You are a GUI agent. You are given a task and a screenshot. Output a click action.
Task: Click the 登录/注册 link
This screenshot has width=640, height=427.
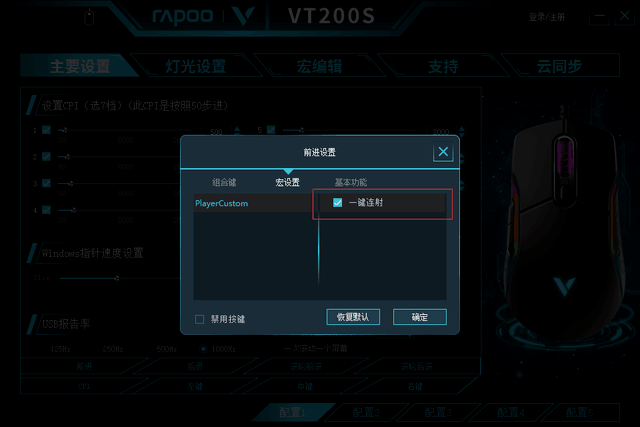pyautogui.click(x=547, y=17)
